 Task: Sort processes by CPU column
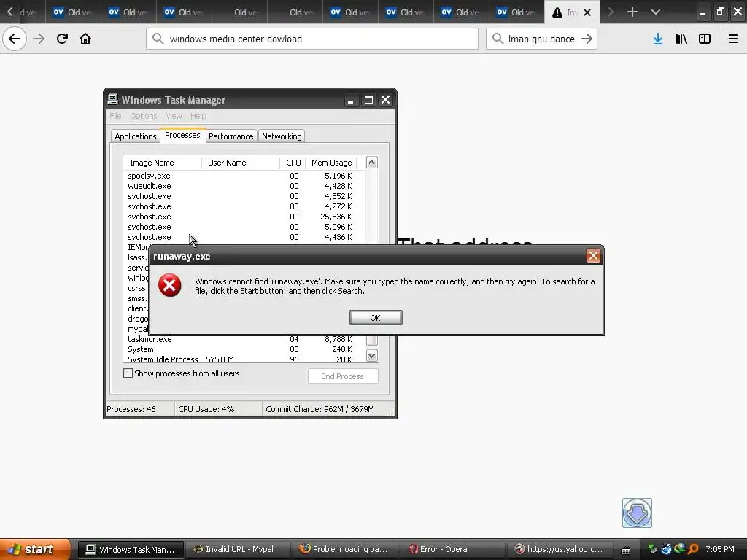pos(293,163)
